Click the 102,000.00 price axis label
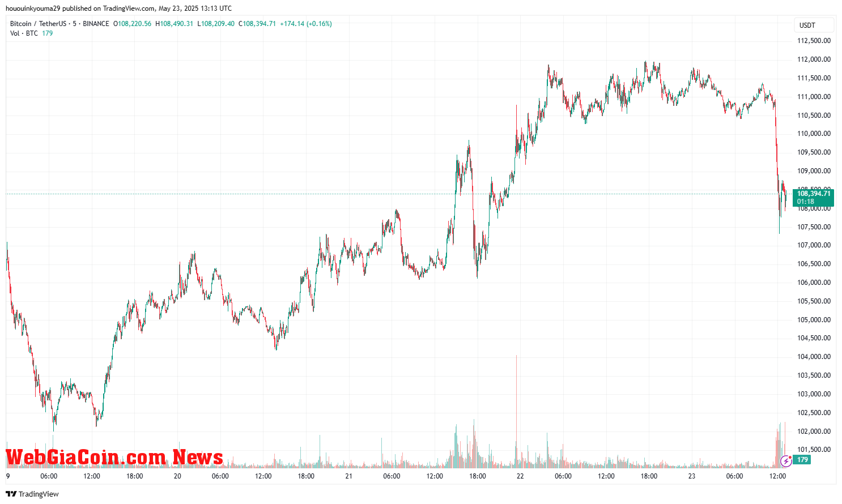The height and width of the screenshot is (504, 842). coord(814,432)
